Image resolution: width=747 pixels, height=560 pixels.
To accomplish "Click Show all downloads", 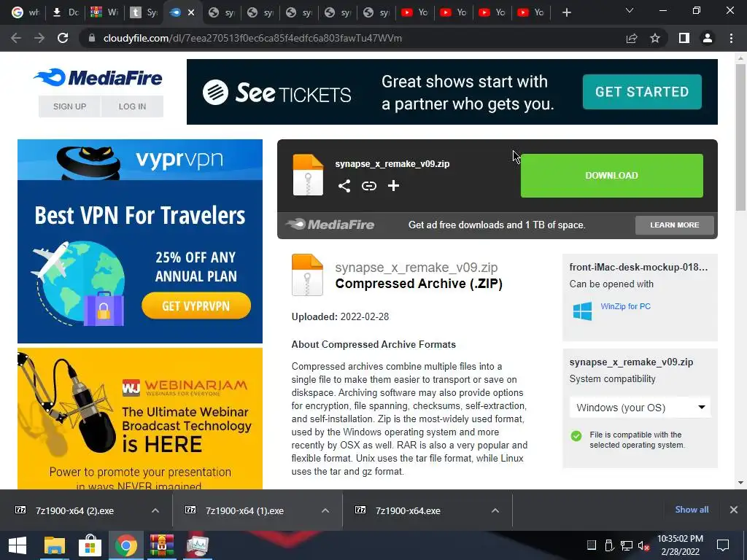I will (x=692, y=510).
